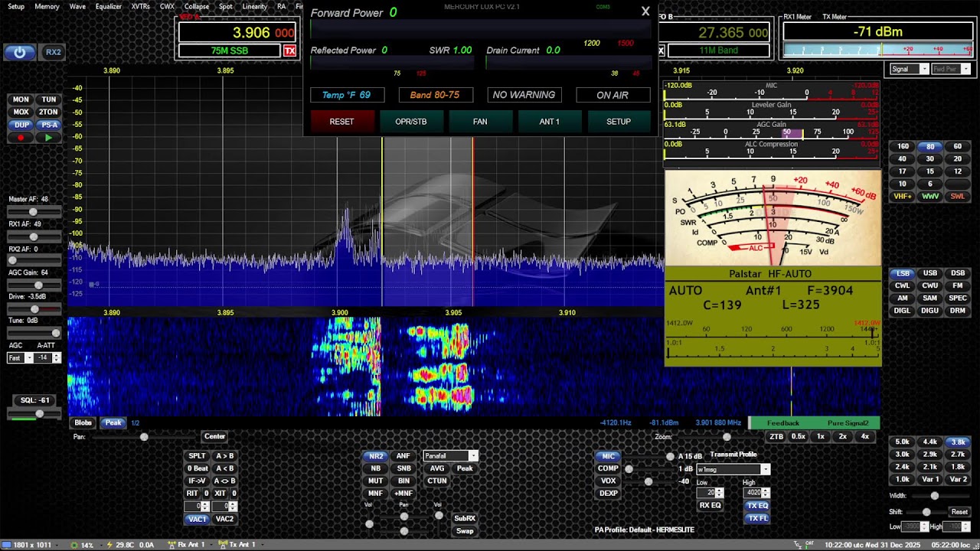This screenshot has height=551, width=980.
Task: Open the Wave menu
Action: tap(77, 6)
